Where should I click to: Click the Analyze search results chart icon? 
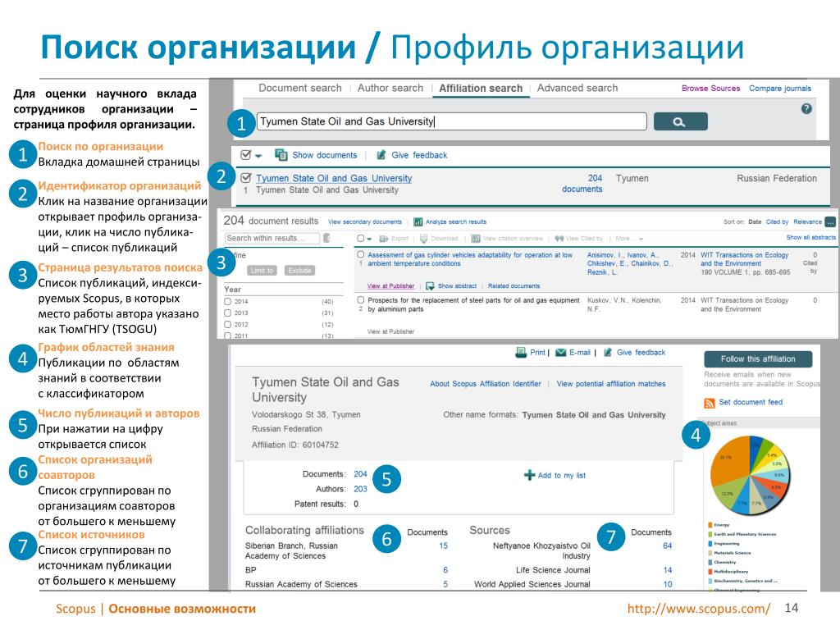418,221
